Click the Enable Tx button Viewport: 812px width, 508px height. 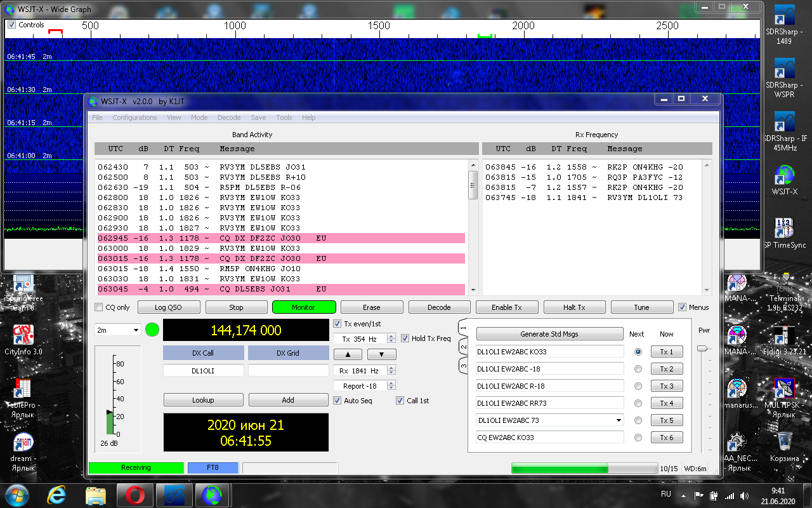(506, 307)
